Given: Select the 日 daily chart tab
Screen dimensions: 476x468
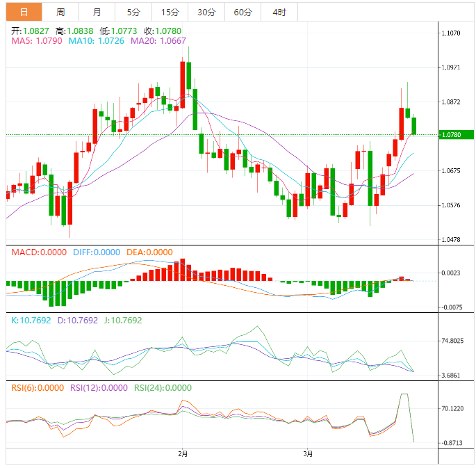Looking at the screenshot, I should (x=24, y=12).
